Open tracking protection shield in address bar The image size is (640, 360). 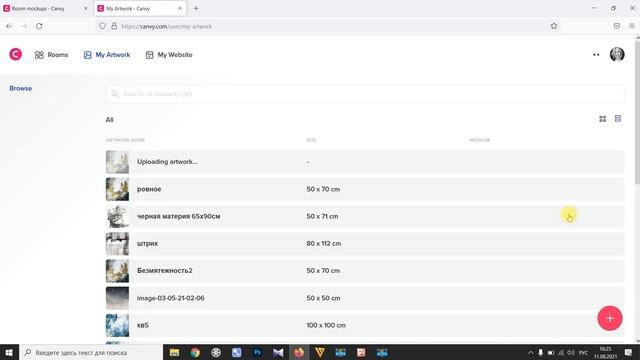coord(102,26)
